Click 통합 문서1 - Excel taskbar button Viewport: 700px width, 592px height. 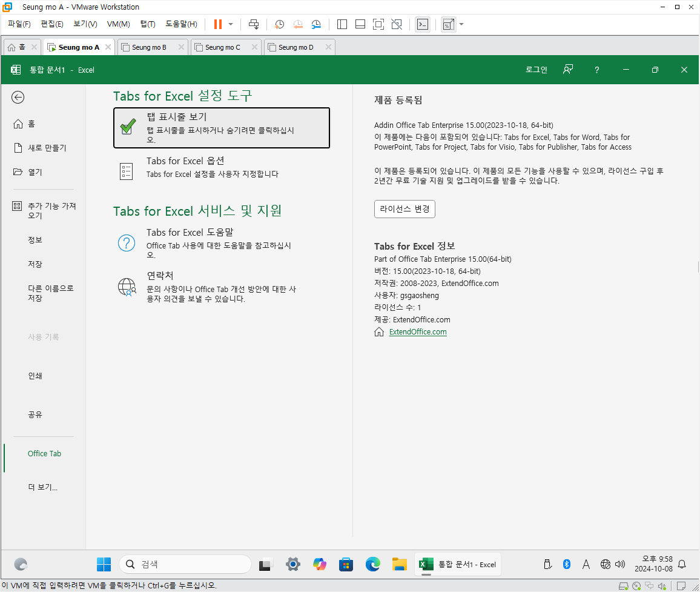tap(458, 564)
